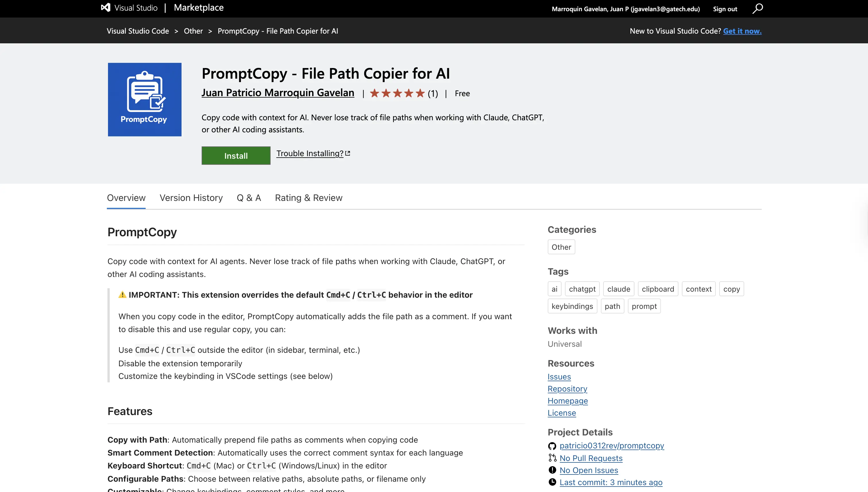Screen dimensions: 868x492
Task: Select the keybindings tag
Action: point(572,306)
